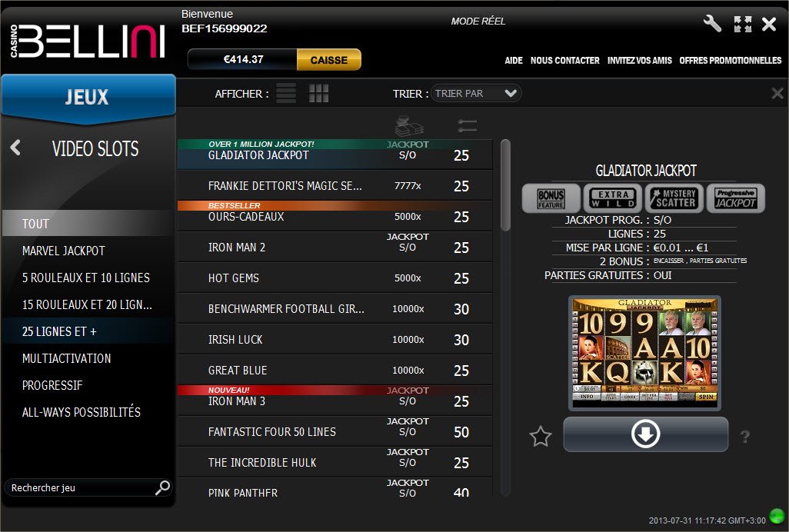Select 25 Lignes et + category
Image resolution: width=789 pixels, height=532 pixels.
point(88,331)
